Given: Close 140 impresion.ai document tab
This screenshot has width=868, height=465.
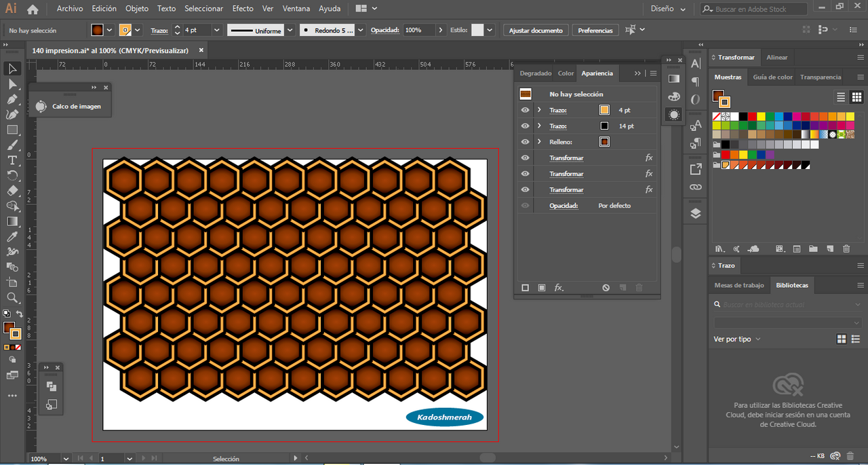Looking at the screenshot, I should coord(201,50).
